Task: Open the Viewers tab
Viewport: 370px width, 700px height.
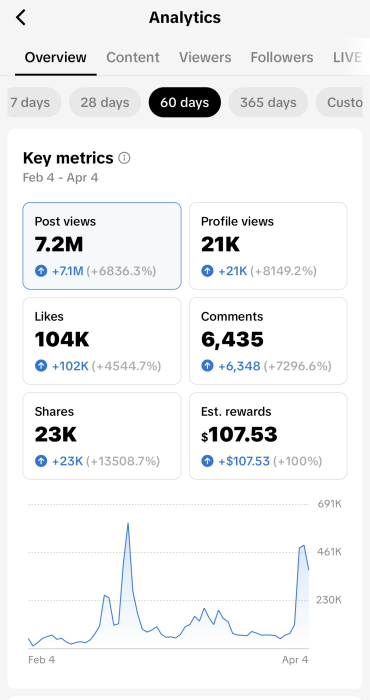Action: point(205,58)
